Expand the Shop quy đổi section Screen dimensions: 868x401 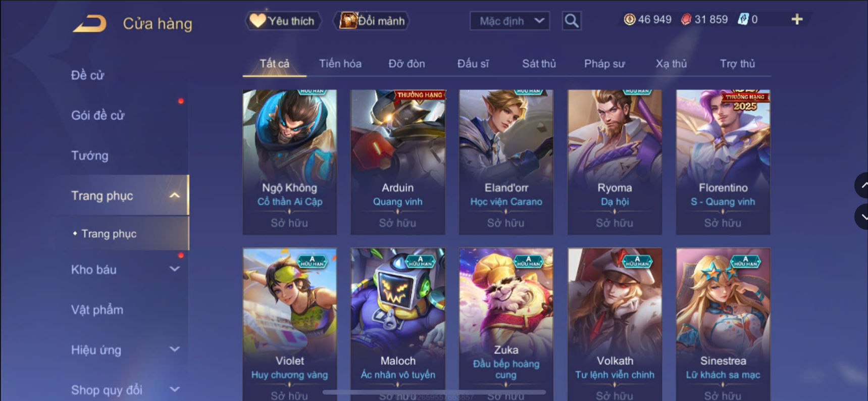tap(174, 389)
